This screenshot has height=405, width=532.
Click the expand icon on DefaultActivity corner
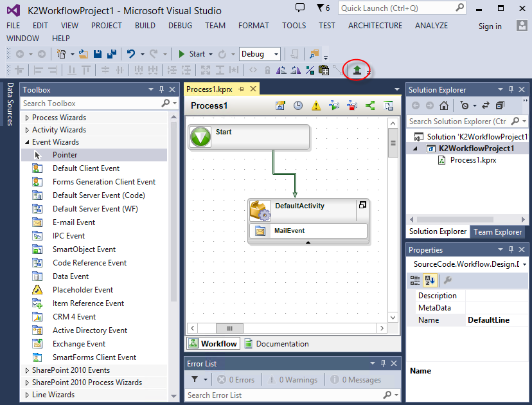click(x=362, y=204)
